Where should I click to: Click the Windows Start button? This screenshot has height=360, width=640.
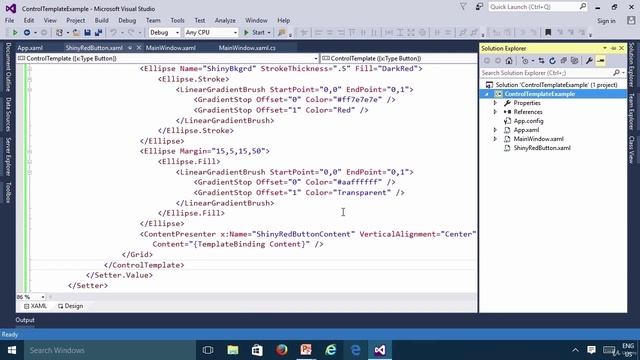point(12,350)
